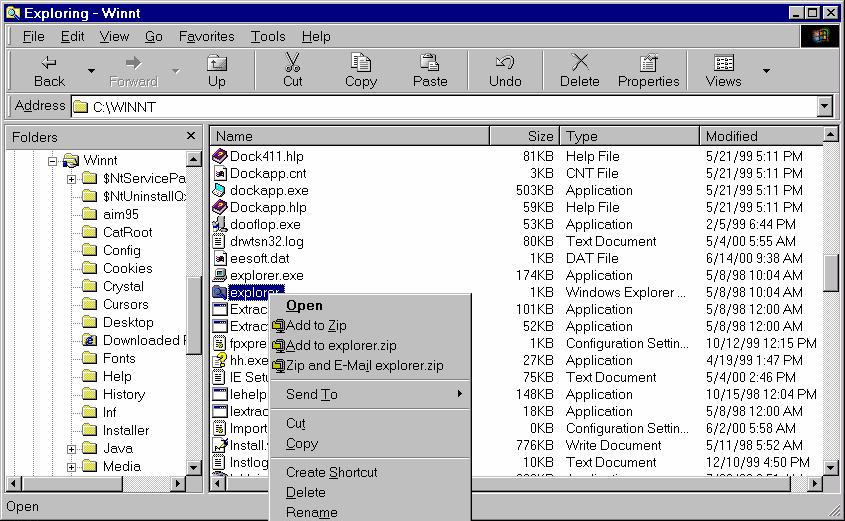Collapse the Winnt tree node
845x521 pixels.
(x=52, y=161)
